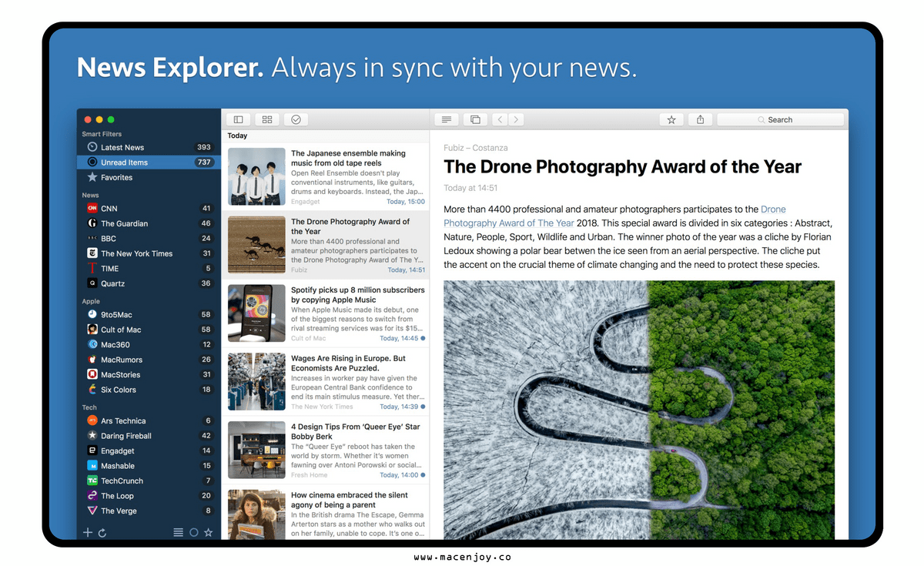
Task: Go to previous article arrow
Action: click(x=500, y=119)
